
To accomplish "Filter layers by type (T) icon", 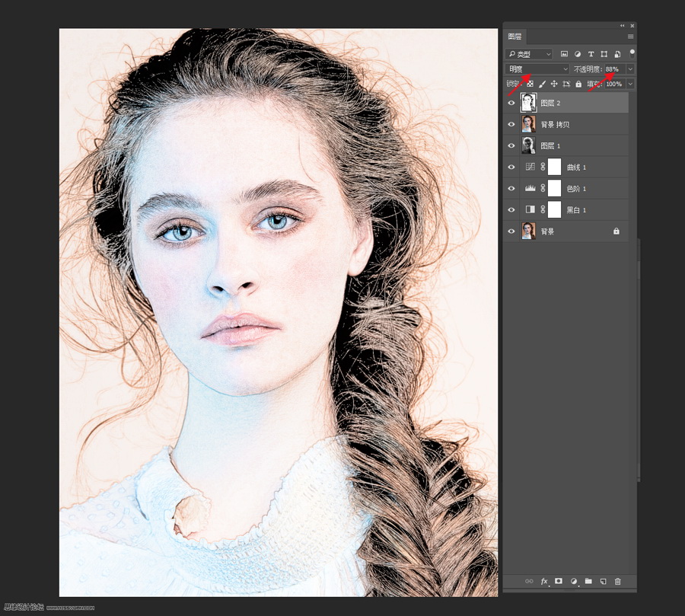I will click(591, 54).
